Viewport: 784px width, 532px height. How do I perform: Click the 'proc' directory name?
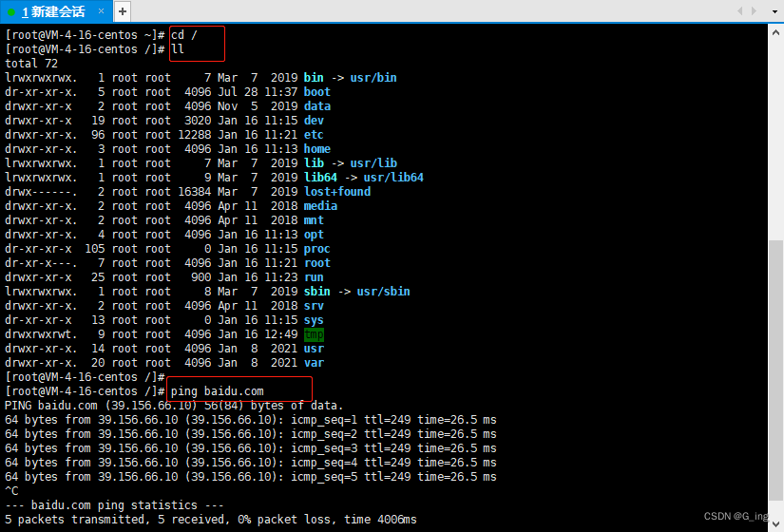pos(317,249)
